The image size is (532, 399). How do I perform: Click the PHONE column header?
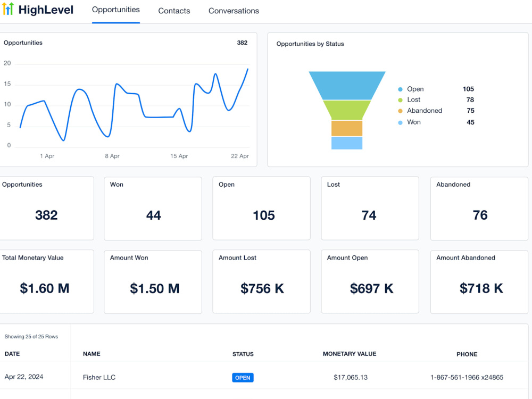tap(467, 354)
